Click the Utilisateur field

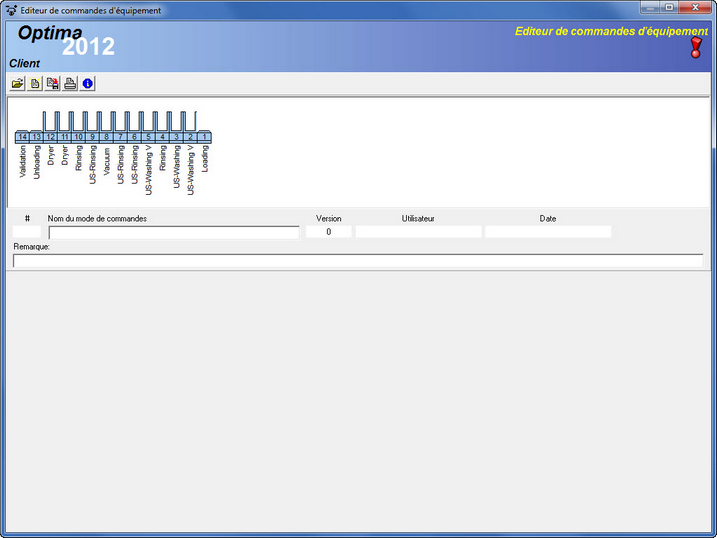point(418,232)
